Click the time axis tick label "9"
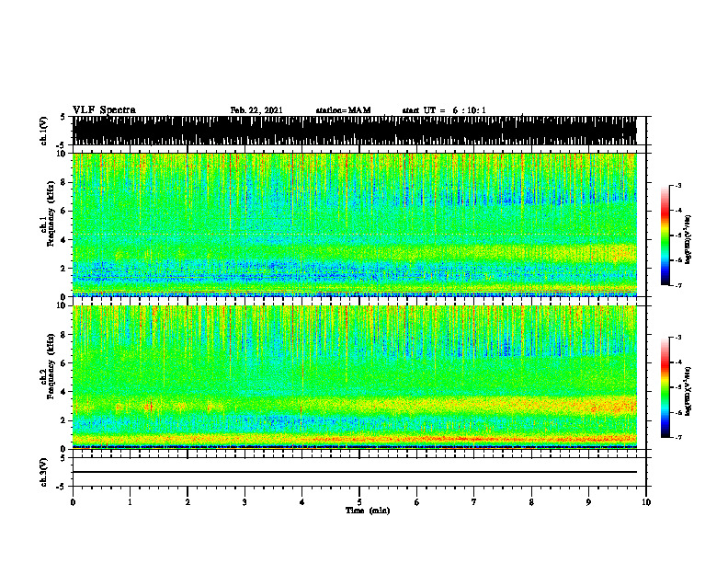 (x=588, y=502)
